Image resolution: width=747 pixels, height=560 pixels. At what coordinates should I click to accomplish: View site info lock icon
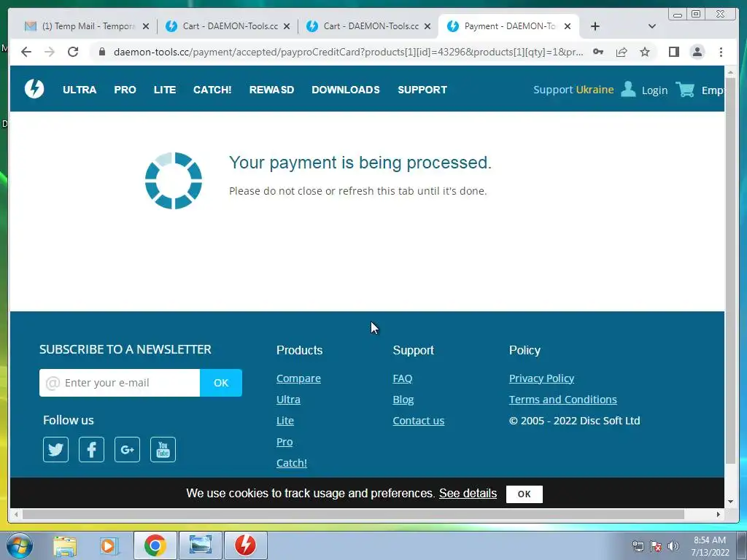(101, 52)
